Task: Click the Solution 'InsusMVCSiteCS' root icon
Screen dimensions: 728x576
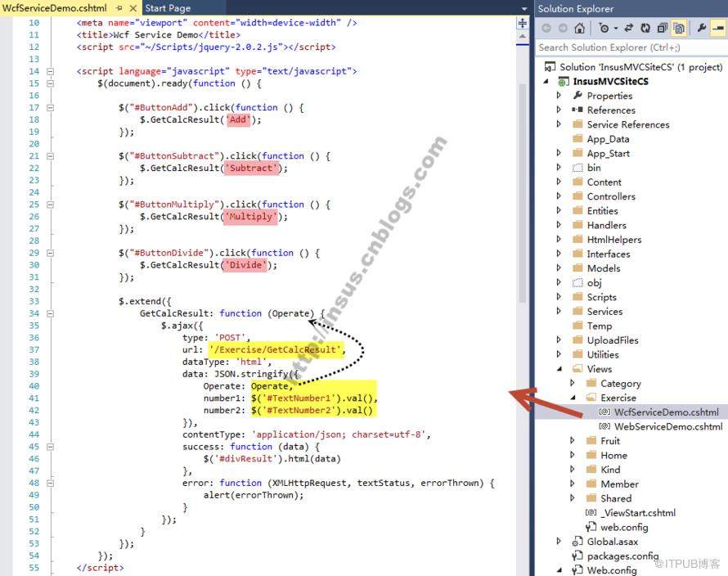Action: coord(550,67)
